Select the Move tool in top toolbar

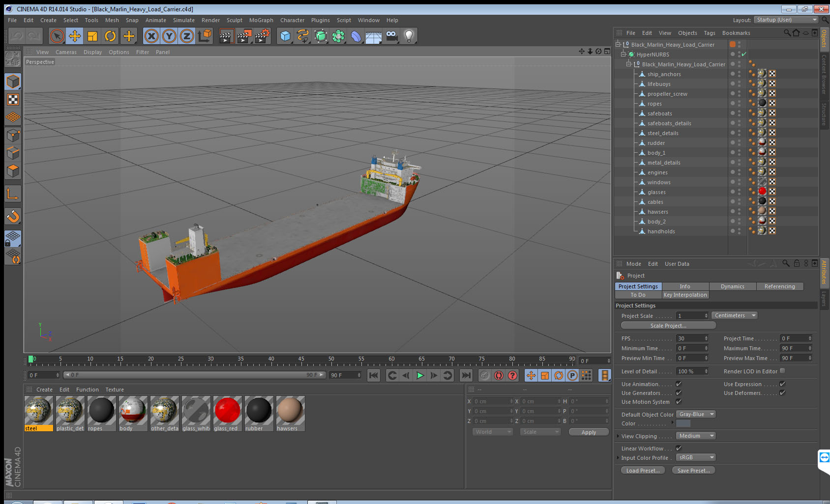coord(75,36)
